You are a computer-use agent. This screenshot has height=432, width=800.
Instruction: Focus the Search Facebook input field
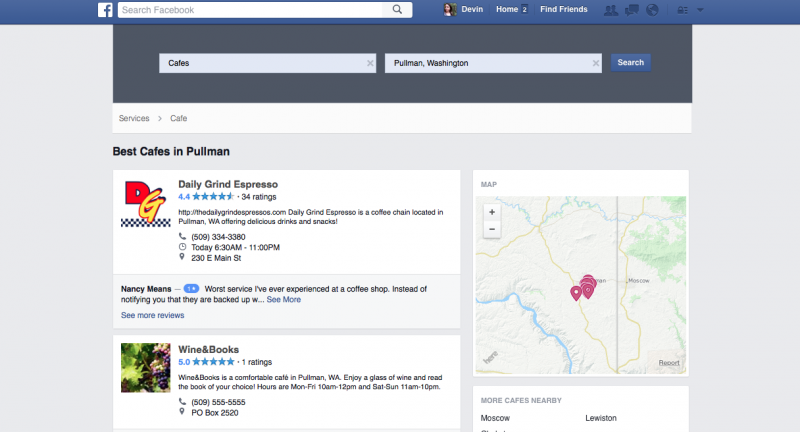coord(250,10)
